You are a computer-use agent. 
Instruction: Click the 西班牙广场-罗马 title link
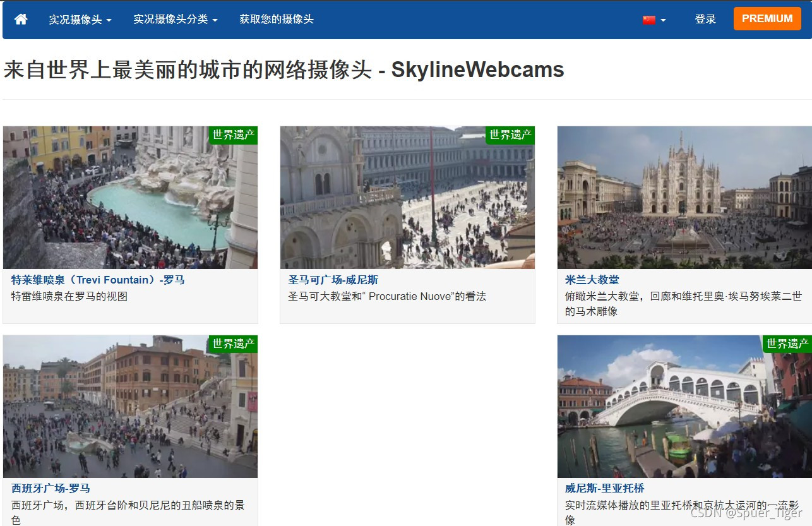point(51,489)
